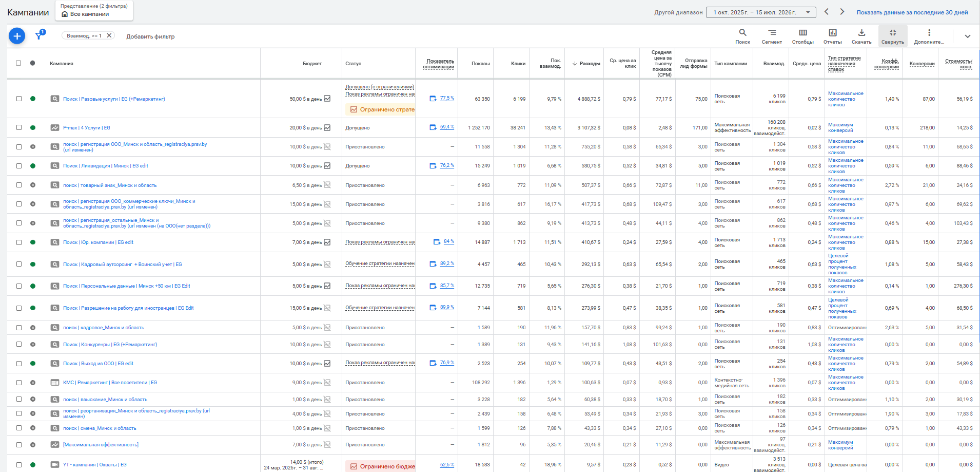Check the Поиск | Кадровый аутсорсинг row checkbox
980x472 pixels.
[x=19, y=265]
